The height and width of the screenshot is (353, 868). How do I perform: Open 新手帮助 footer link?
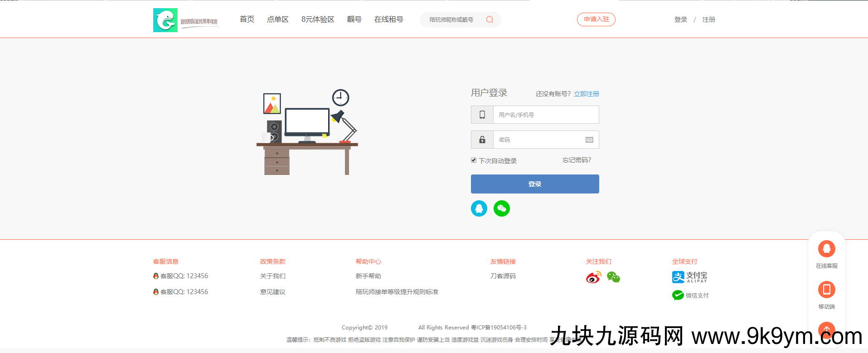point(369,276)
